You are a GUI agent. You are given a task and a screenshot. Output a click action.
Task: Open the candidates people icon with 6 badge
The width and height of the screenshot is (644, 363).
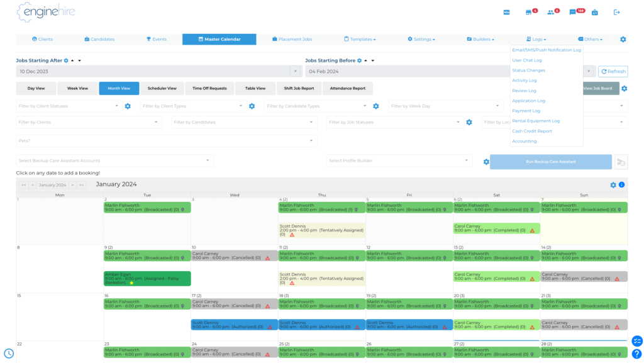(x=550, y=12)
